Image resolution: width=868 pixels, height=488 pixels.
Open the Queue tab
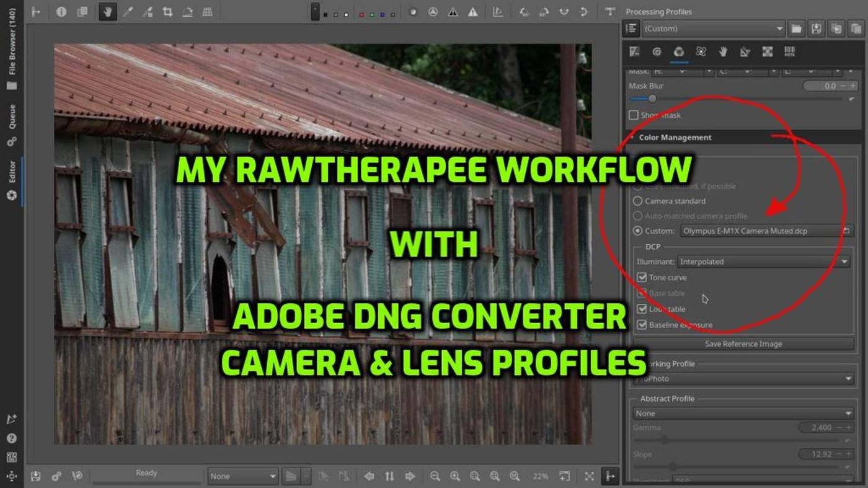click(12, 124)
